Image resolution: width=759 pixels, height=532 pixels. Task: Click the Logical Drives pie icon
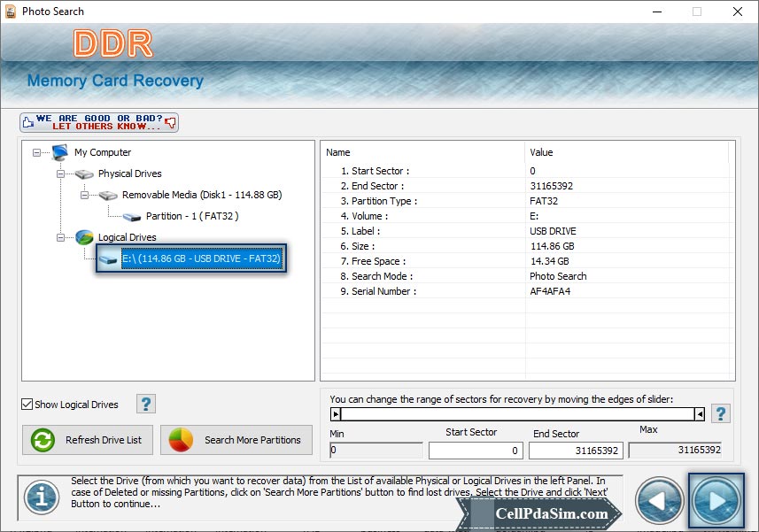[84, 237]
